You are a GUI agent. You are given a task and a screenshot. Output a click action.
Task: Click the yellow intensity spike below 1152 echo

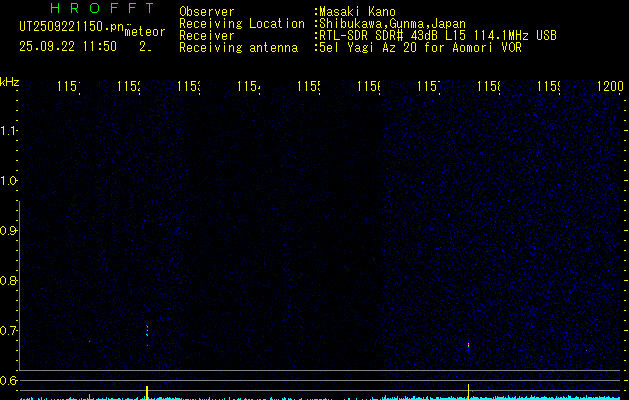point(147,393)
